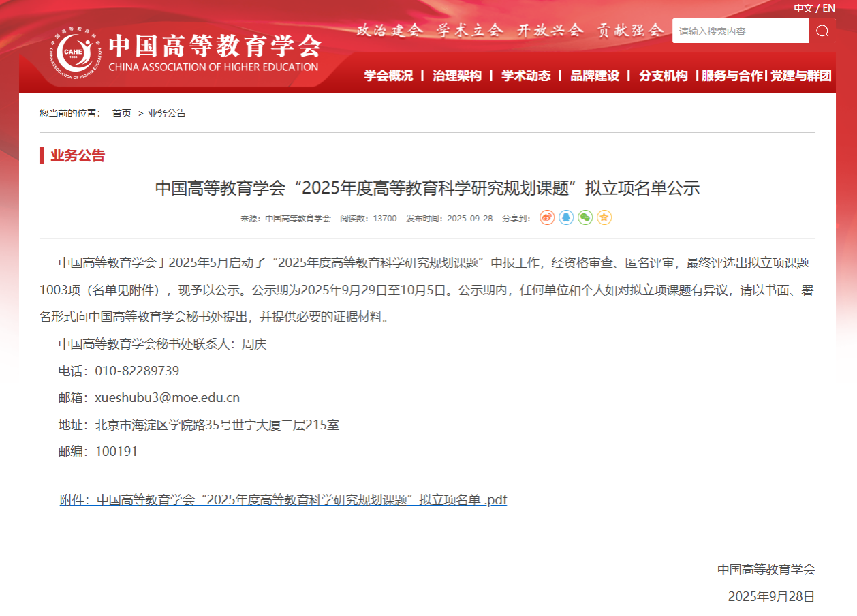Open the 拟立项名单 PDF attachment
The width and height of the screenshot is (857, 616).
point(283,500)
